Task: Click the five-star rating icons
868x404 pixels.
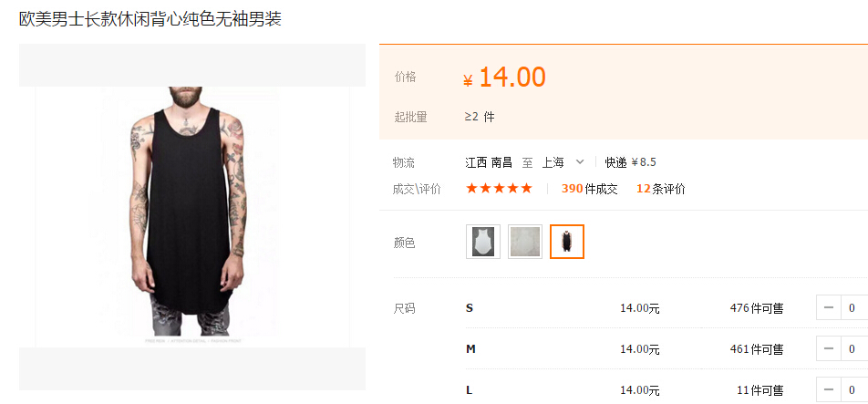Action: pyautogui.click(x=499, y=188)
